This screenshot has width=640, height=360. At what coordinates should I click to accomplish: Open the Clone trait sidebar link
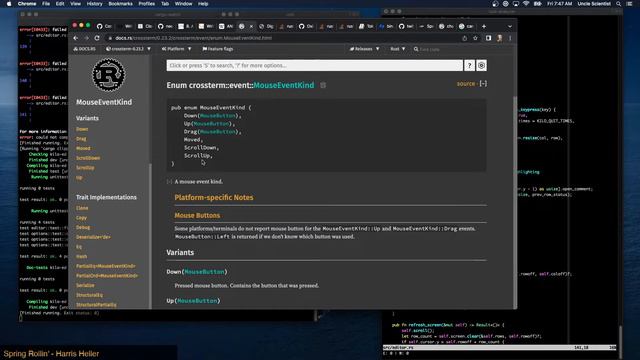click(x=82, y=208)
